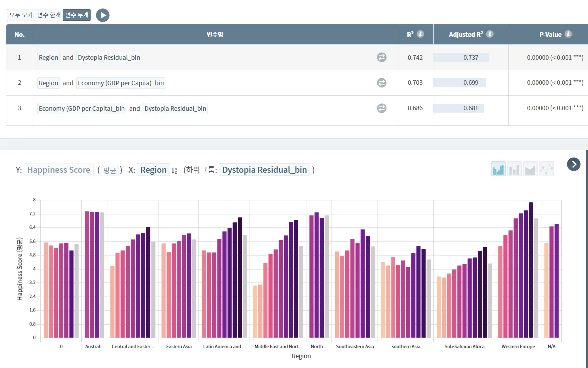Screen dimensions: 588x368
Task: Click the Adjusted R² bar showing 0.737
Action: point(461,57)
